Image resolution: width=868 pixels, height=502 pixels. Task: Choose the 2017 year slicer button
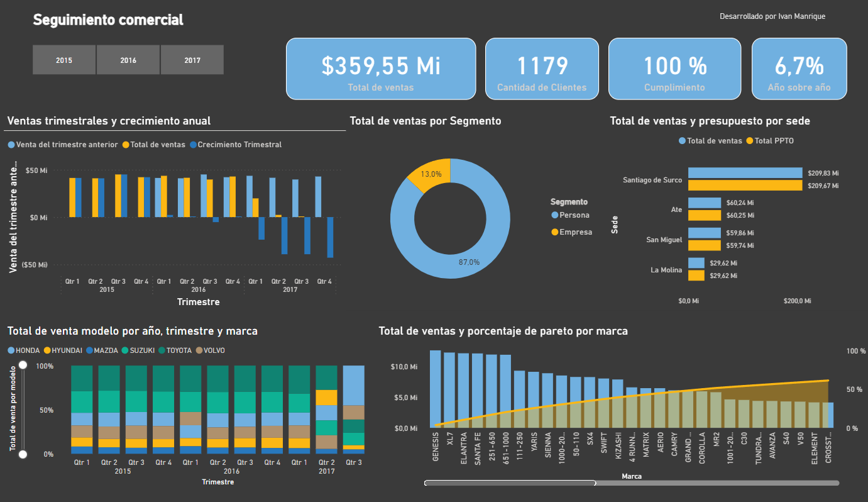tap(192, 60)
